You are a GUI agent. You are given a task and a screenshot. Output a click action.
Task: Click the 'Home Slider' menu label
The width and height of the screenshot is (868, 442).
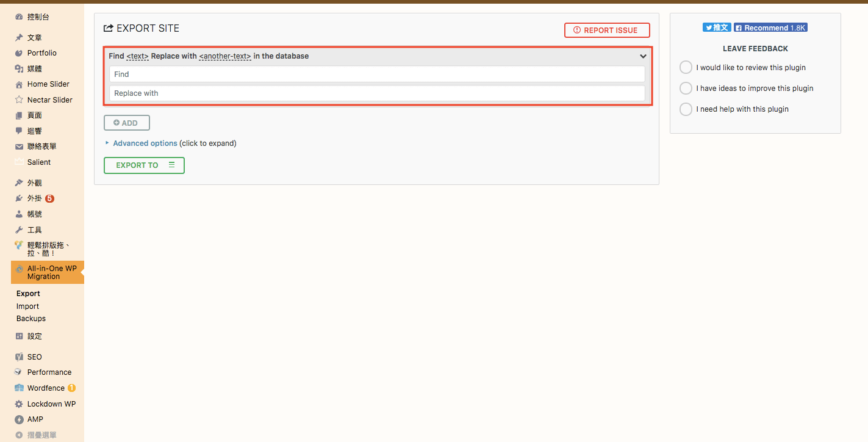[x=48, y=84]
